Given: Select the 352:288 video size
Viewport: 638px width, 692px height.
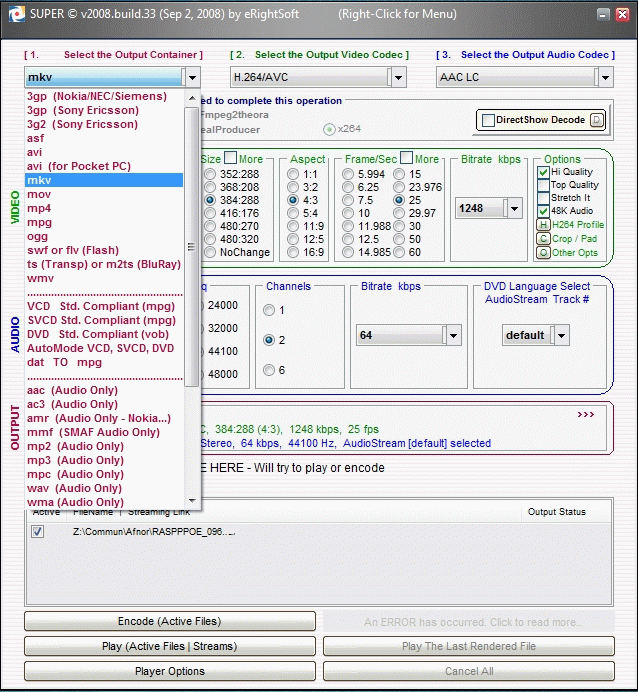Looking at the screenshot, I should (210, 174).
